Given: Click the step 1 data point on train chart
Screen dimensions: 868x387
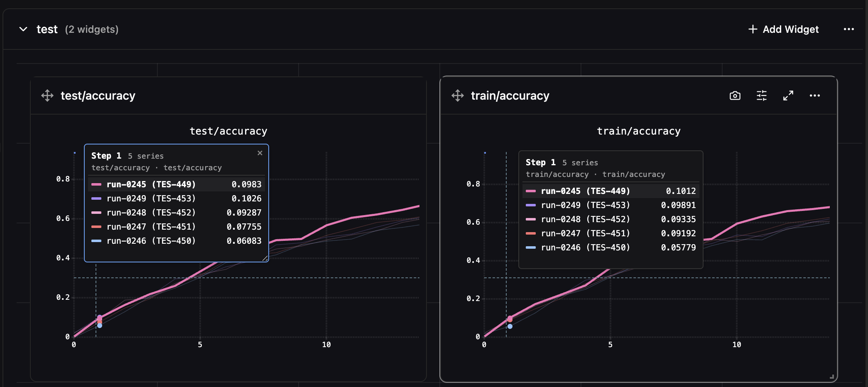Looking at the screenshot, I should point(510,318).
